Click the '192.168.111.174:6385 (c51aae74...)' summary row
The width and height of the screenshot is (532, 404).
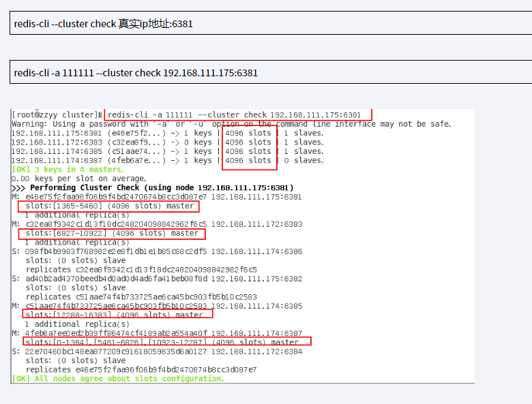coord(168,151)
